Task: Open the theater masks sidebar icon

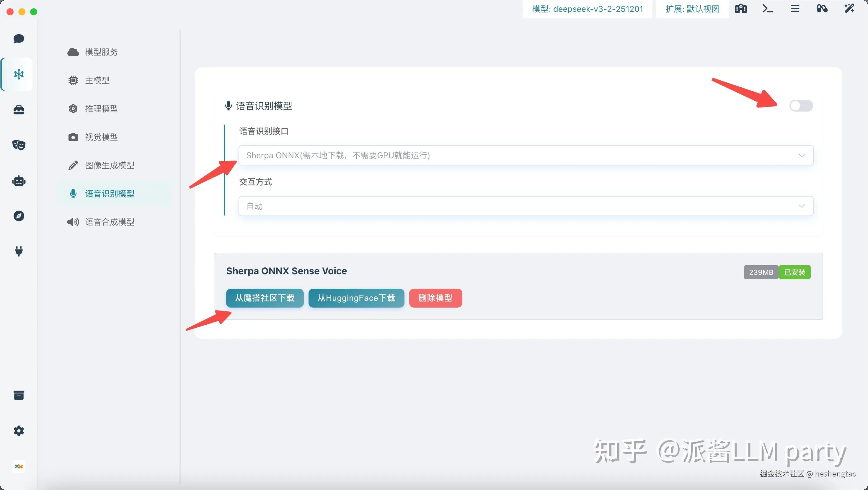Action: point(19,145)
